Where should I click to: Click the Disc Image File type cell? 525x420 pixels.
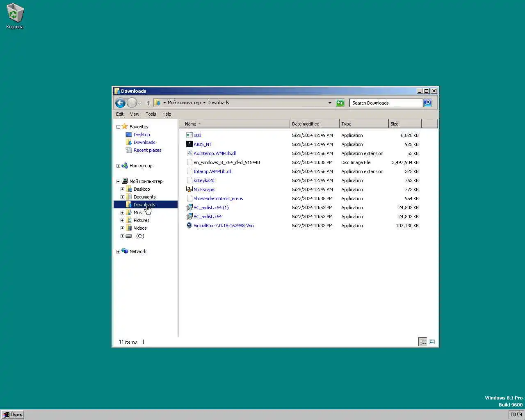pos(356,162)
